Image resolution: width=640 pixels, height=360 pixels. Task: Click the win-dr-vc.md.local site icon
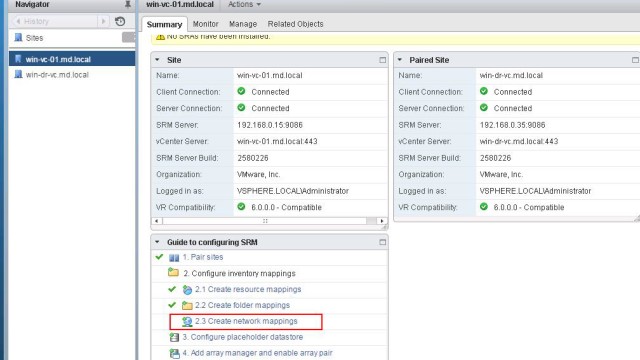pyautogui.click(x=18, y=74)
